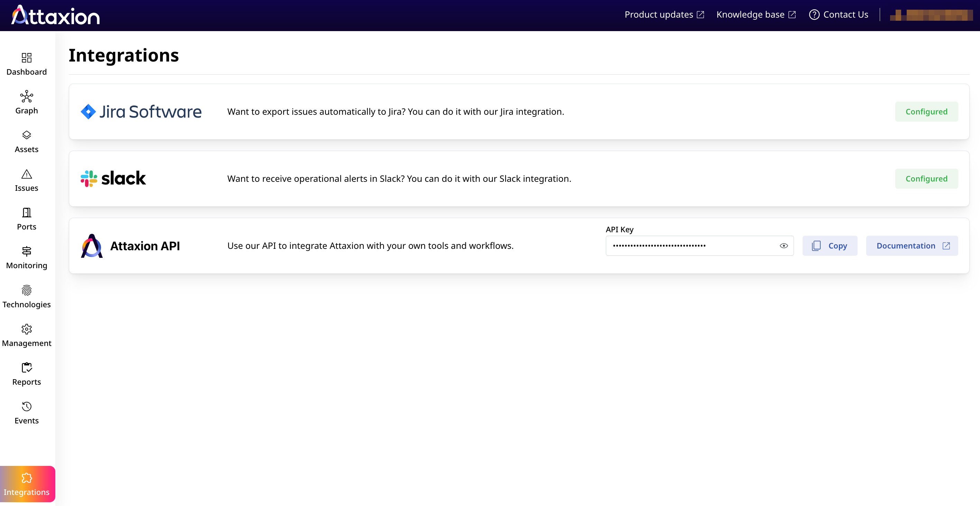The image size is (980, 506).
Task: Open Management gear icon
Action: tap(27, 329)
